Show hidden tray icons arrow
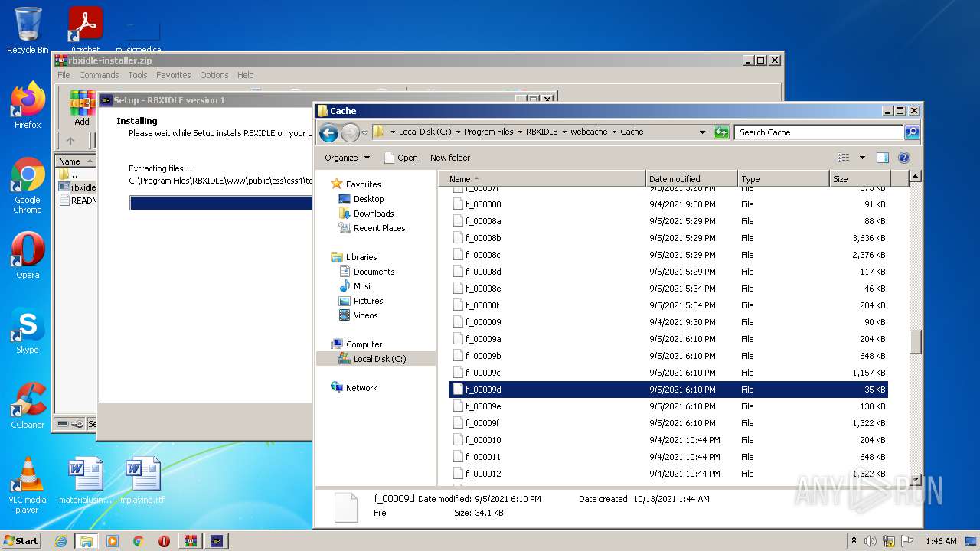This screenshot has width=980, height=551. click(854, 541)
